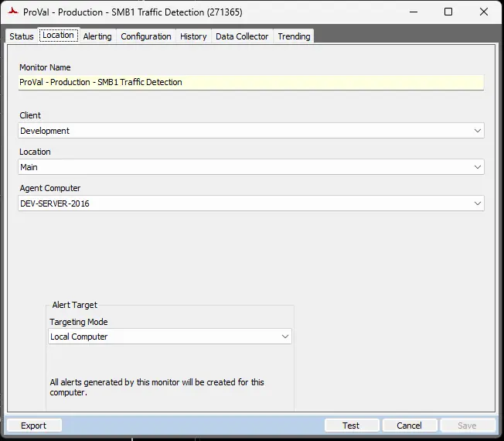Maximize the ProVal monitor window
The width and height of the screenshot is (504, 441).
pos(448,12)
